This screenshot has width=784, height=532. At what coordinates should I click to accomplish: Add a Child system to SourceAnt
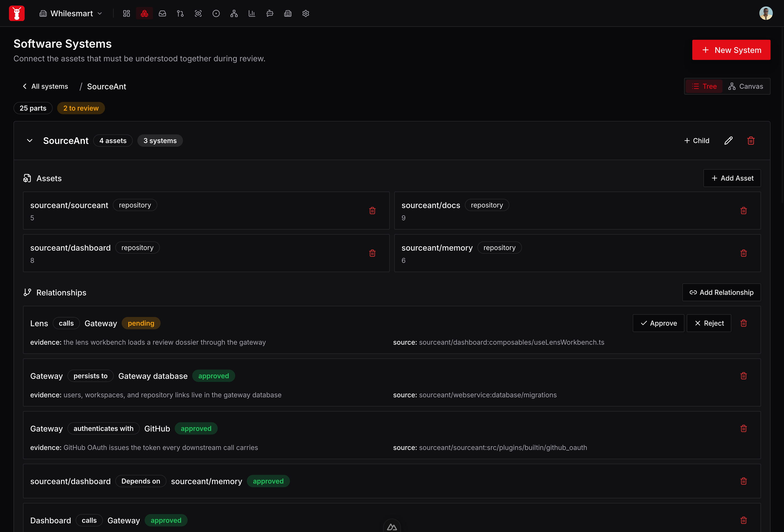[697, 141]
